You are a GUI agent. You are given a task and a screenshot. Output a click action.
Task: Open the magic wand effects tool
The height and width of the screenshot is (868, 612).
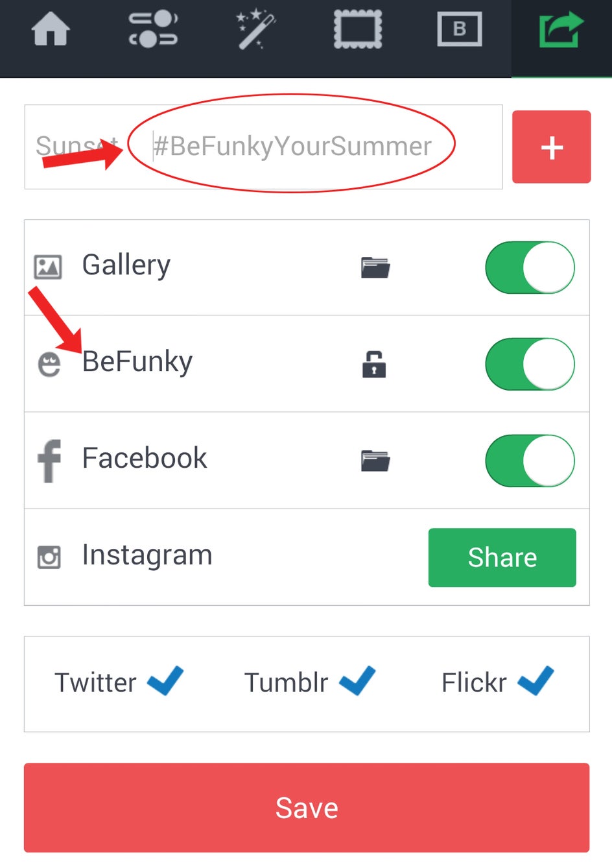coord(255,30)
